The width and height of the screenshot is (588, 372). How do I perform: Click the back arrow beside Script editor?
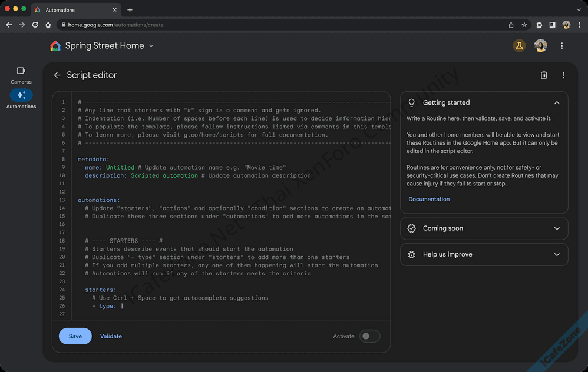coord(57,75)
